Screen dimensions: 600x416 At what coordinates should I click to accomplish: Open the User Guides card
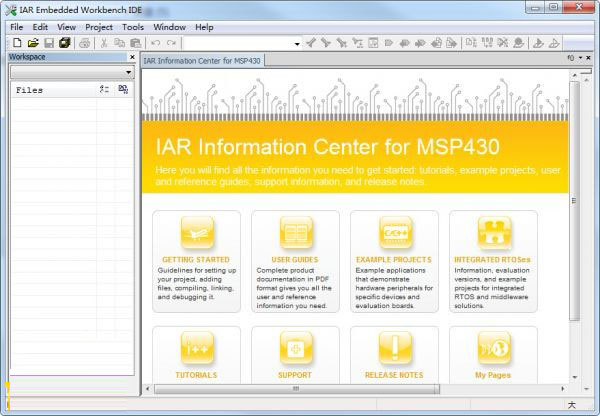(295, 261)
